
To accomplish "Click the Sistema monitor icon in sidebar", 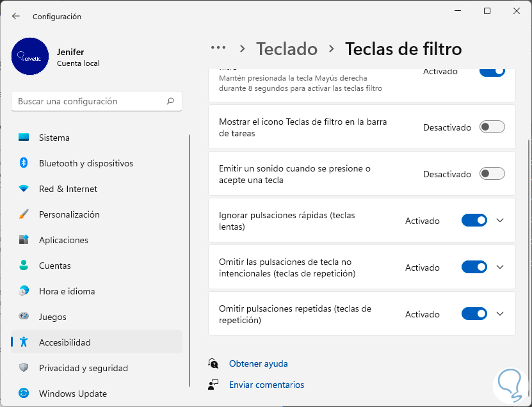I will (x=24, y=138).
